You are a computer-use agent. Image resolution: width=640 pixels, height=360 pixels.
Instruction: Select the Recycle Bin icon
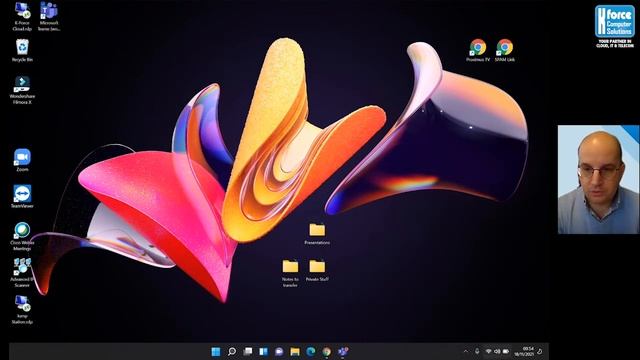pos(22,50)
